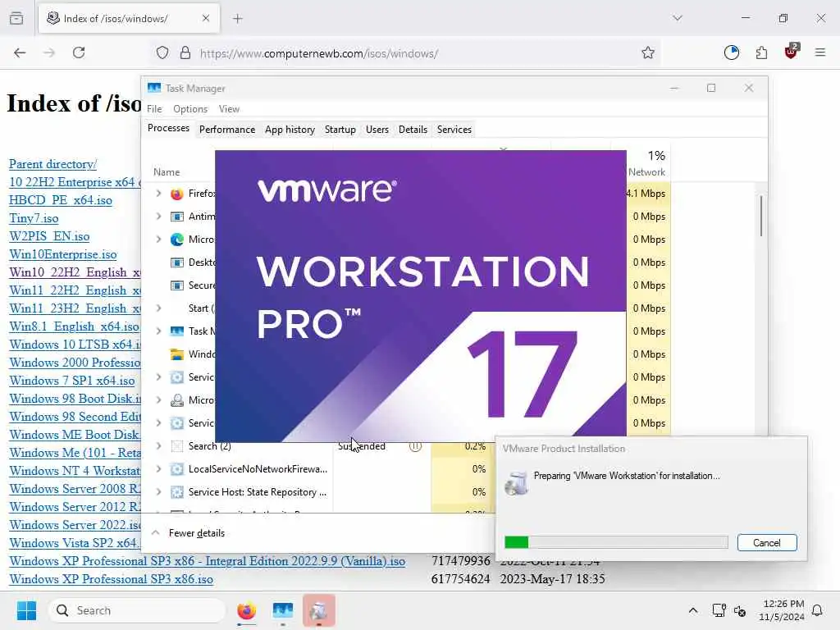Click the Task Manager taskbar icon
This screenshot has width=840, height=630.
tap(283, 610)
